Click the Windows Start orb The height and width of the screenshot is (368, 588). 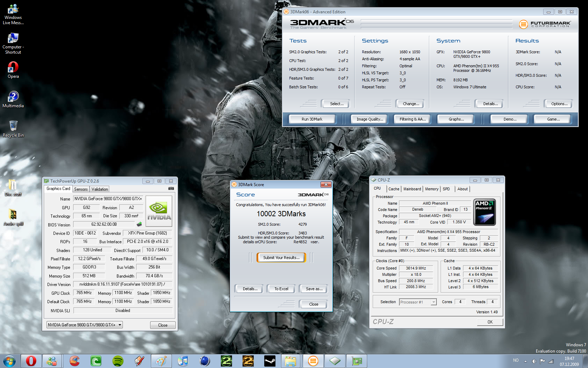click(9, 361)
